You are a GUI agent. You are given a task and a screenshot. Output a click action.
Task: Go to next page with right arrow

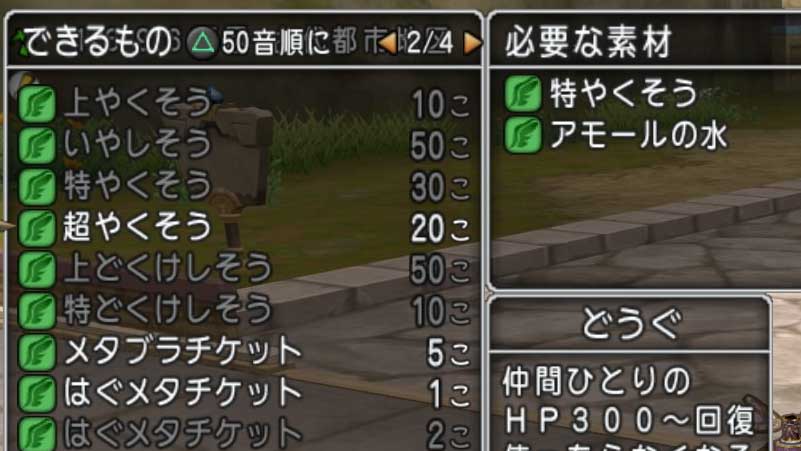pyautogui.click(x=472, y=43)
